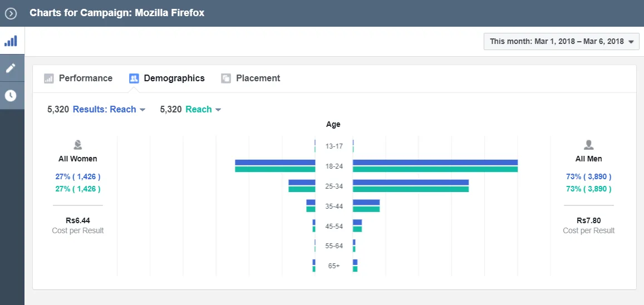Click the women's blue 35-44 results bar
644x305 pixels.
click(x=311, y=203)
